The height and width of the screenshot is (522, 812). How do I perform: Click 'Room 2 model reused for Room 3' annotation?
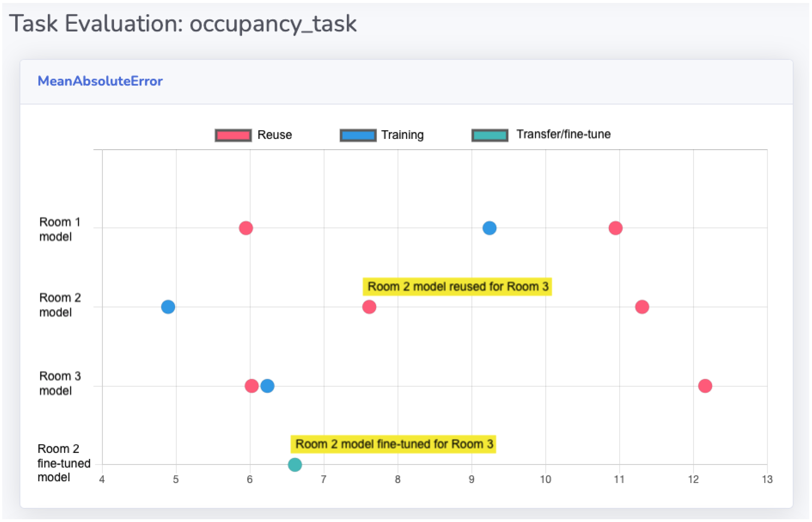[x=457, y=286]
